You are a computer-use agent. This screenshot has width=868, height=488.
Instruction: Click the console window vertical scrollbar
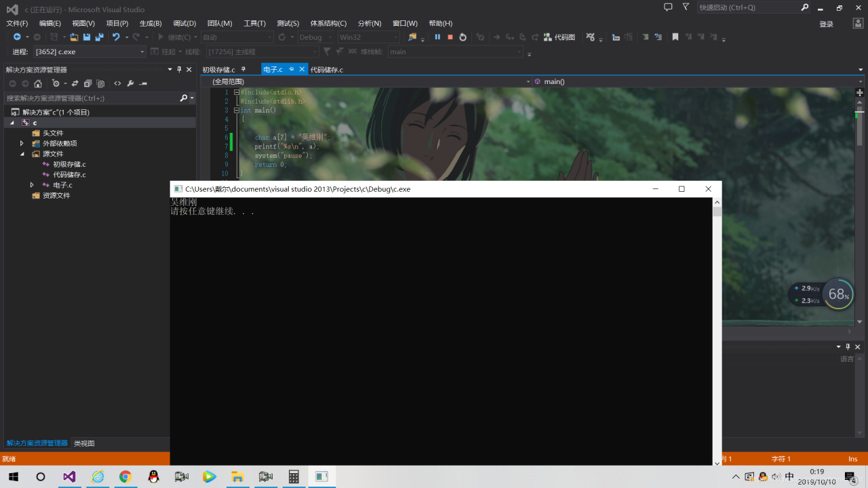pos(717,332)
